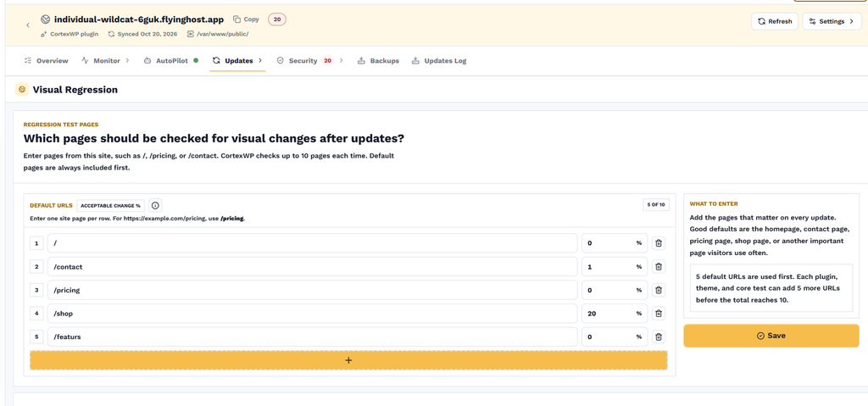The height and width of the screenshot is (406, 868).
Task: Expand the Monitor tab chevron
Action: pyautogui.click(x=127, y=61)
